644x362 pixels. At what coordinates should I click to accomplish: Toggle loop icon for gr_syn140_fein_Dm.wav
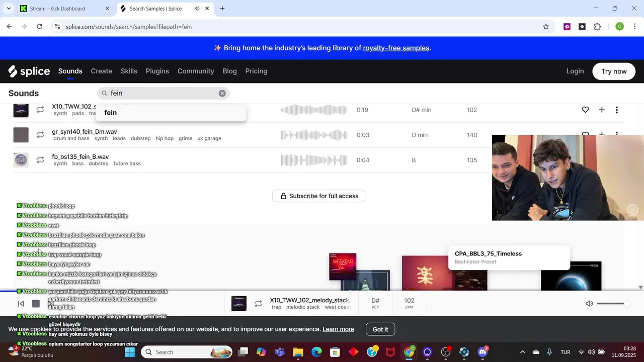coord(40,135)
